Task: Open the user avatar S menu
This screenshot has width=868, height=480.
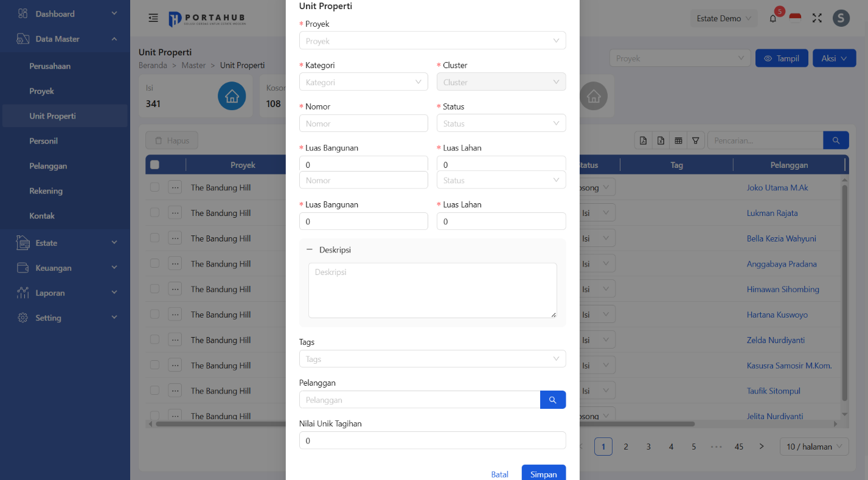Action: click(841, 18)
